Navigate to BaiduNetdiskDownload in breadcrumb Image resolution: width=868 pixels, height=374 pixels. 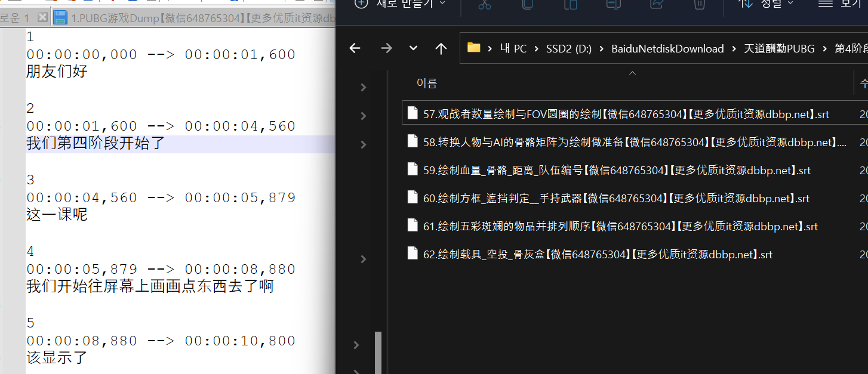click(x=667, y=49)
